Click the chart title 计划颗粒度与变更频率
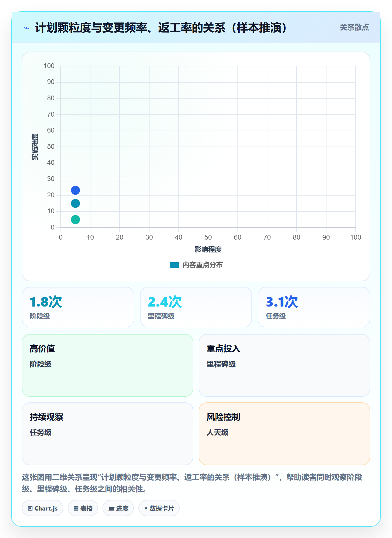 pos(161,28)
